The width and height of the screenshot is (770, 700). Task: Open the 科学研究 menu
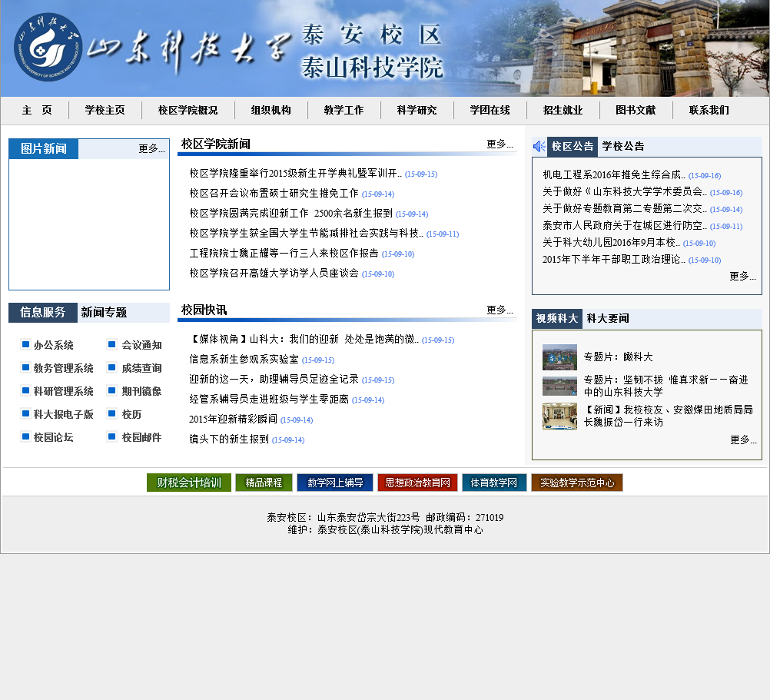click(417, 111)
